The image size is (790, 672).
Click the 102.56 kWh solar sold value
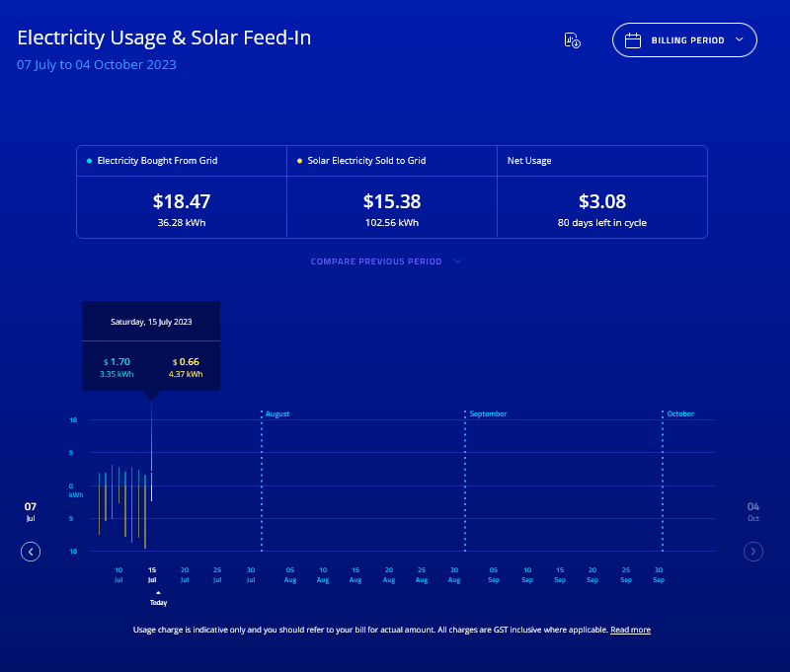click(391, 223)
